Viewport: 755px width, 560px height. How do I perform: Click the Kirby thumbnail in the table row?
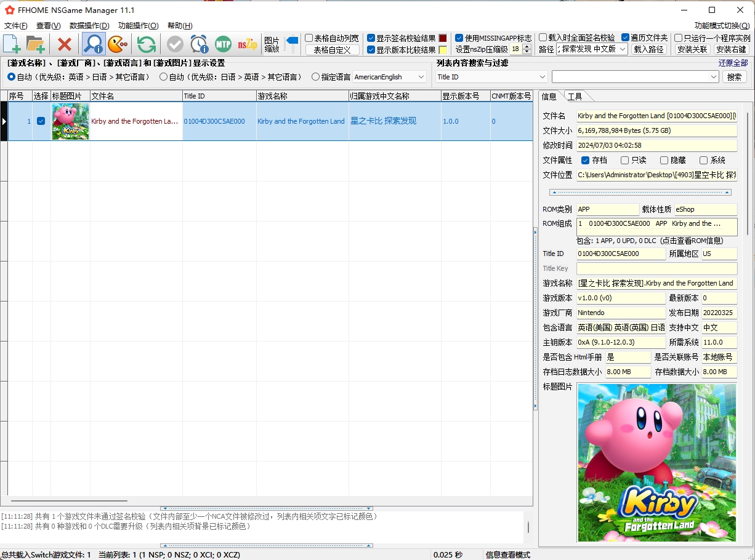pyautogui.click(x=70, y=121)
